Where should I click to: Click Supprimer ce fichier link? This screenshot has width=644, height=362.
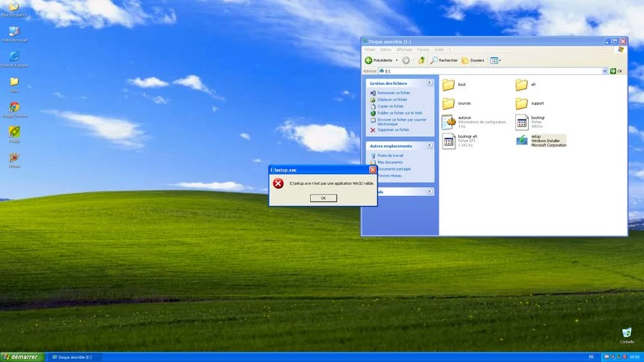[x=393, y=129]
